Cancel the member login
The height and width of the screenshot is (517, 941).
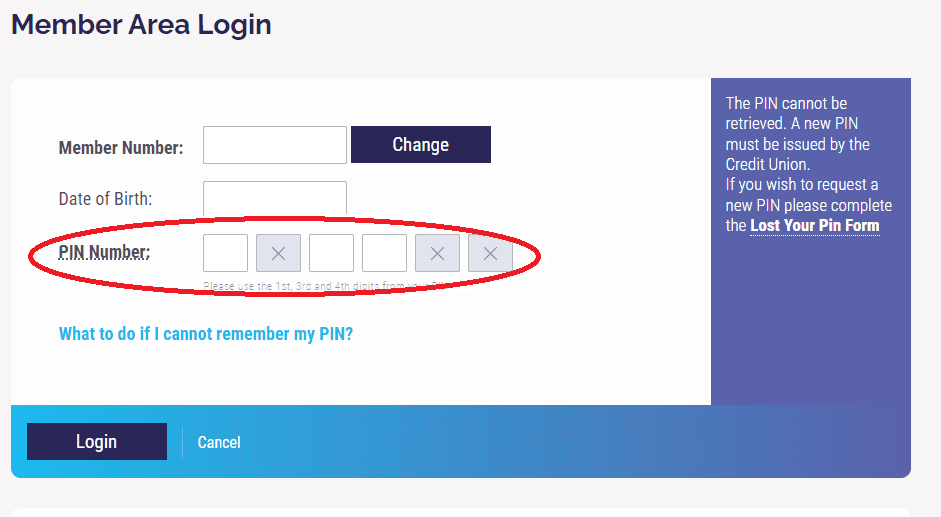click(219, 443)
